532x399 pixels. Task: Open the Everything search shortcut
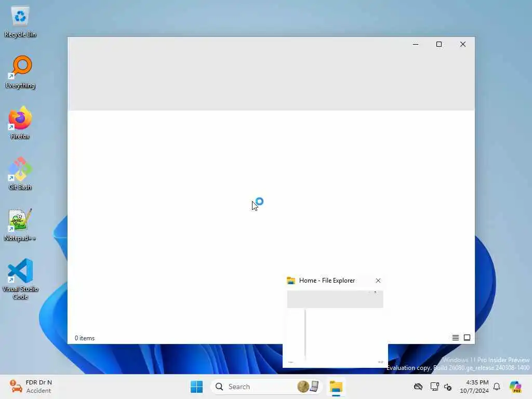[20, 72]
